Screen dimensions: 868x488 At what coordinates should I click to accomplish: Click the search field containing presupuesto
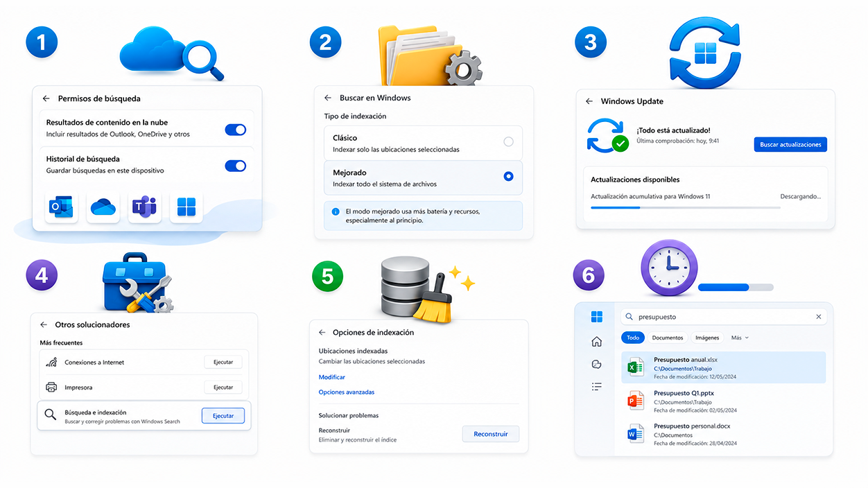723,317
